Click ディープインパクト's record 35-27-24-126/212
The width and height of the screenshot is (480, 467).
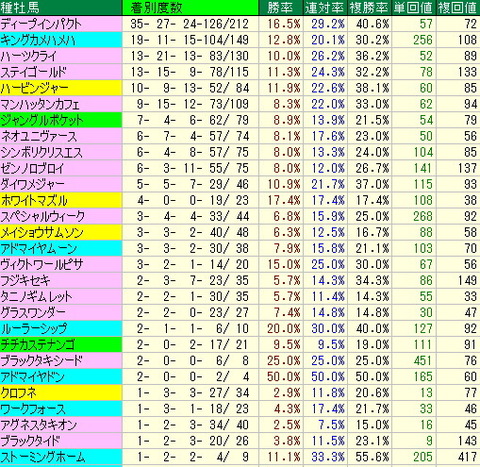190,24
